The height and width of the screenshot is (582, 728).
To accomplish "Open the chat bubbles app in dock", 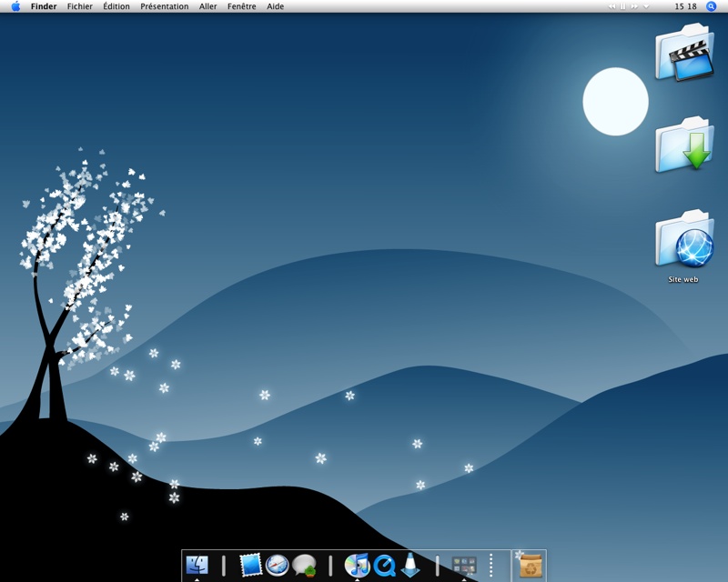I will point(305,566).
